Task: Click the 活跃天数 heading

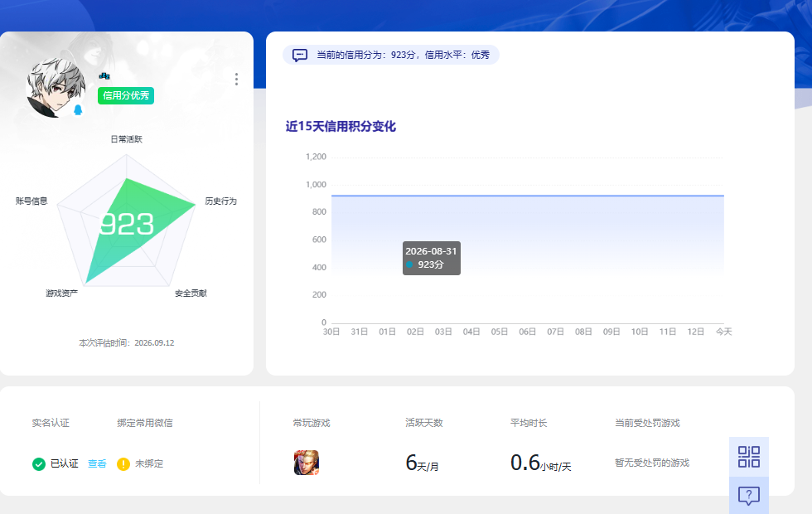Action: pos(424,423)
